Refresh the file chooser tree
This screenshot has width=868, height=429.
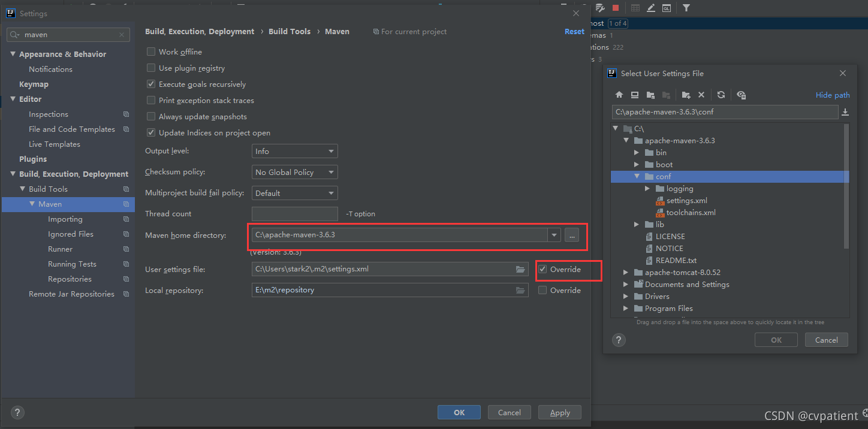coord(721,95)
